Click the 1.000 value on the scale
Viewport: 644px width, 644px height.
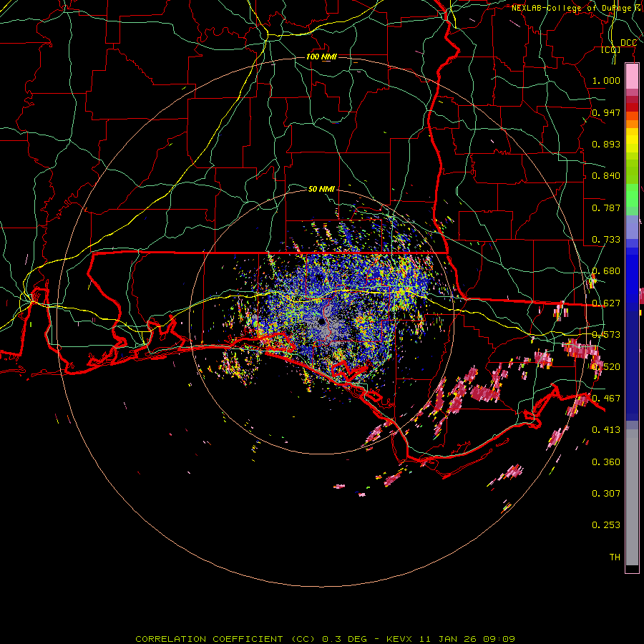606,80
